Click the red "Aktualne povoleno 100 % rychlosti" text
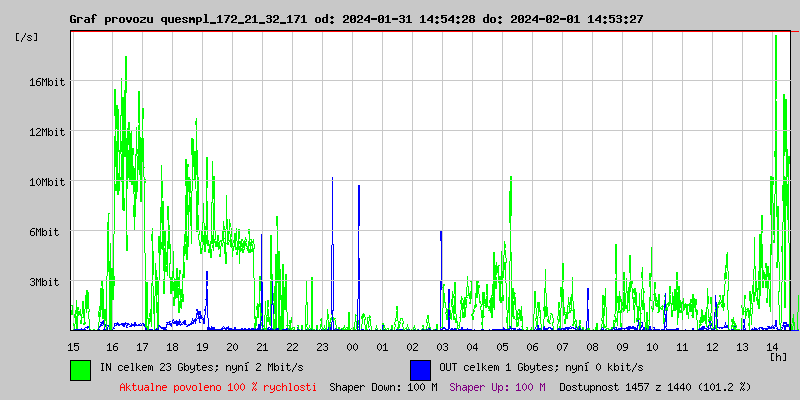Image resolution: width=800 pixels, height=400 pixels. 218,387
